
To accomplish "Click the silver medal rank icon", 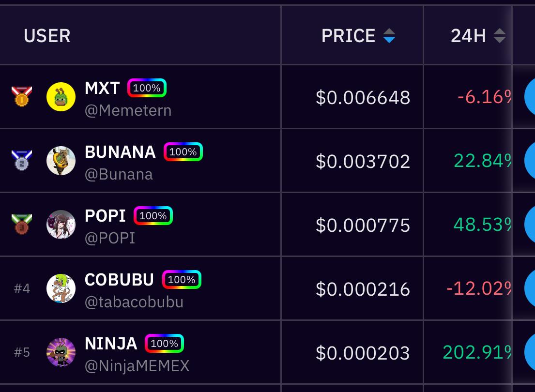I will point(22,160).
